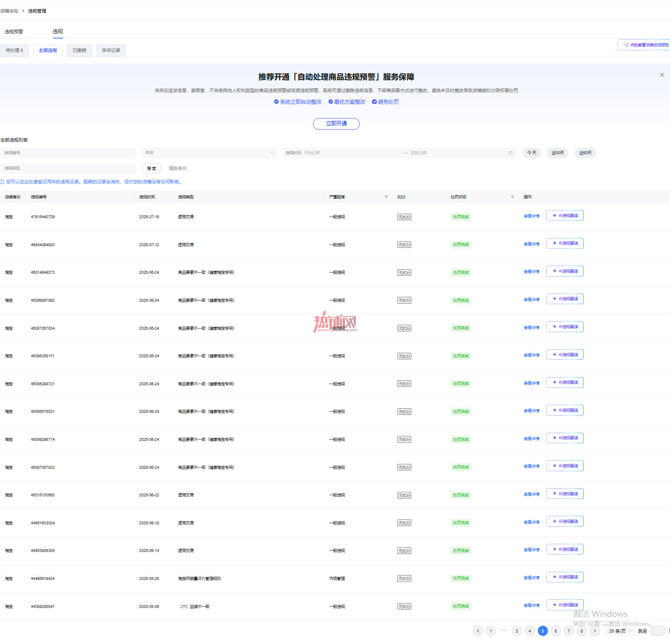Go to page 6 in pagination
Screen dimensions: 670x644
pos(556,631)
